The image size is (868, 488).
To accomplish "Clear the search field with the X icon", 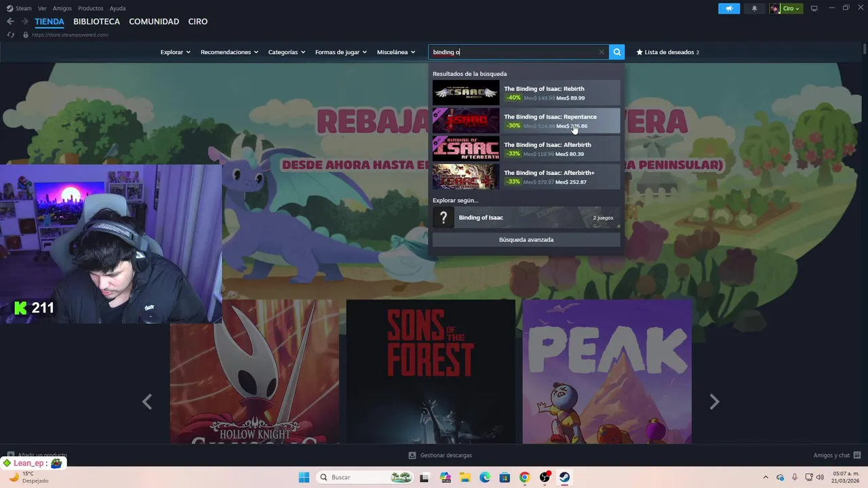I will (601, 52).
